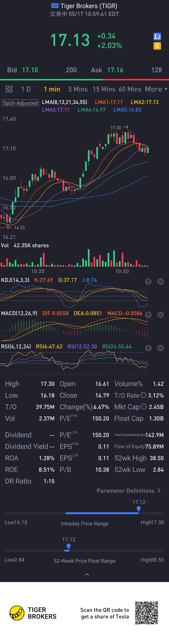Tap the Ask 17.16 quote
The height and width of the screenshot is (644, 169).
click(126, 70)
